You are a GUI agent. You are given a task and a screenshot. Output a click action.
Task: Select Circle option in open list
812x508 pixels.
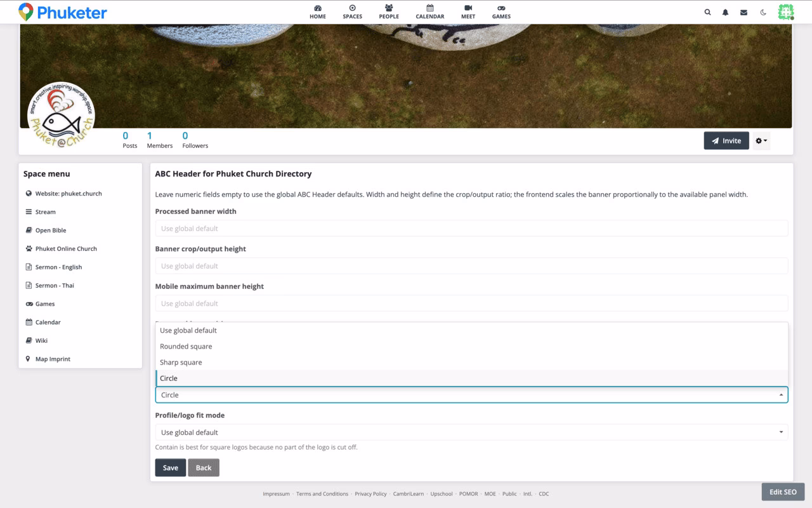[471, 378]
